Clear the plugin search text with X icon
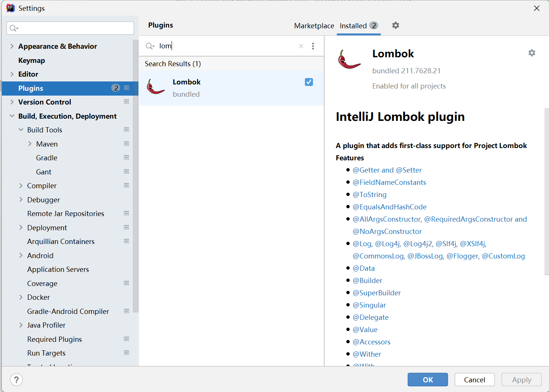Viewport: 549px width, 392px height. click(x=301, y=46)
